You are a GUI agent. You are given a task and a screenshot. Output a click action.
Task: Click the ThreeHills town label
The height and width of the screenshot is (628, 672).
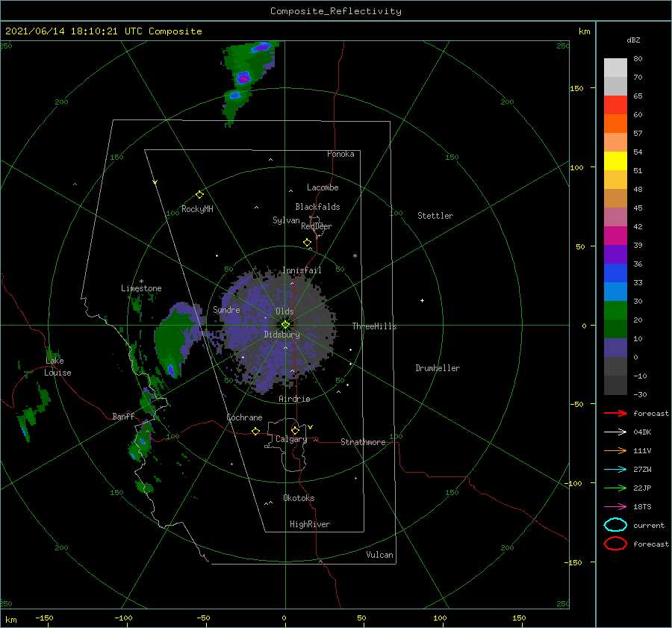(374, 326)
